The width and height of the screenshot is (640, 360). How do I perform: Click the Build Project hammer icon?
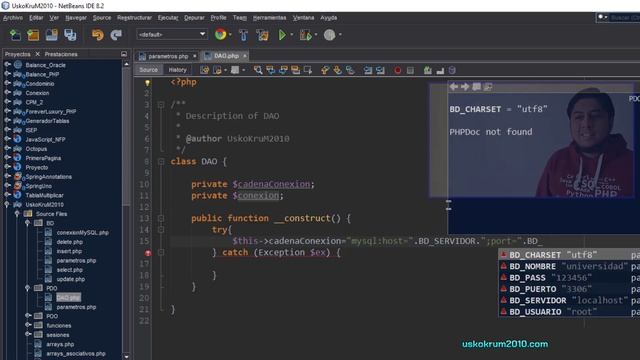click(x=243, y=35)
